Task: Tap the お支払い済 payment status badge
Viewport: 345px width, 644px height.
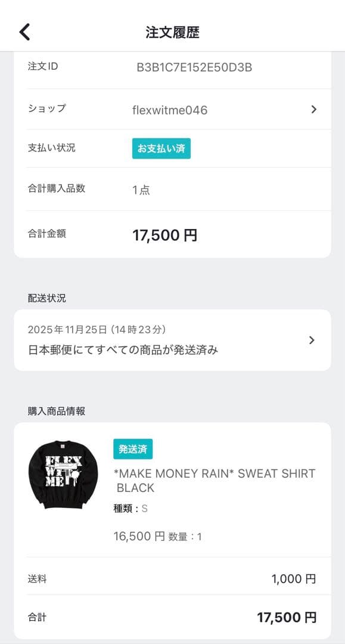Action: point(161,148)
